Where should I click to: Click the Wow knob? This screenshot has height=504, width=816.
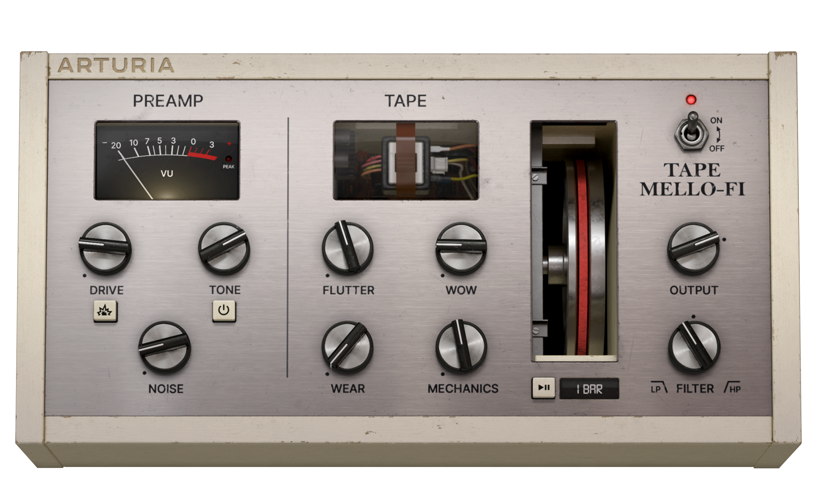coord(461,248)
